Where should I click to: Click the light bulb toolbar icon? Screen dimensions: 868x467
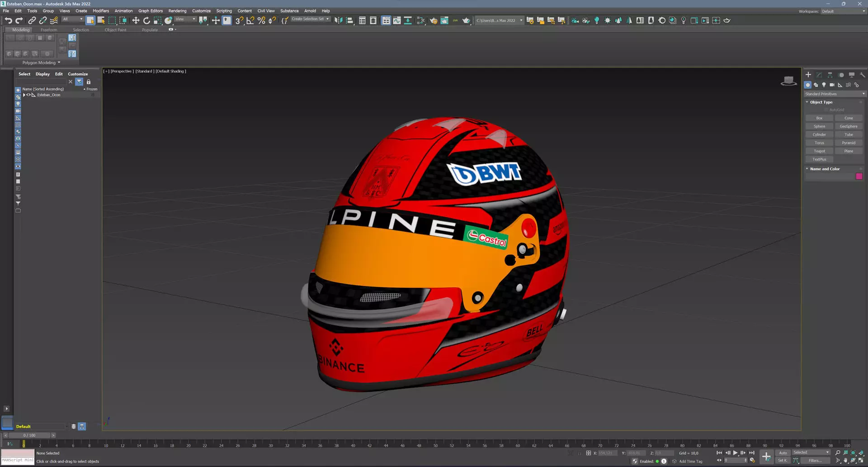coord(597,20)
